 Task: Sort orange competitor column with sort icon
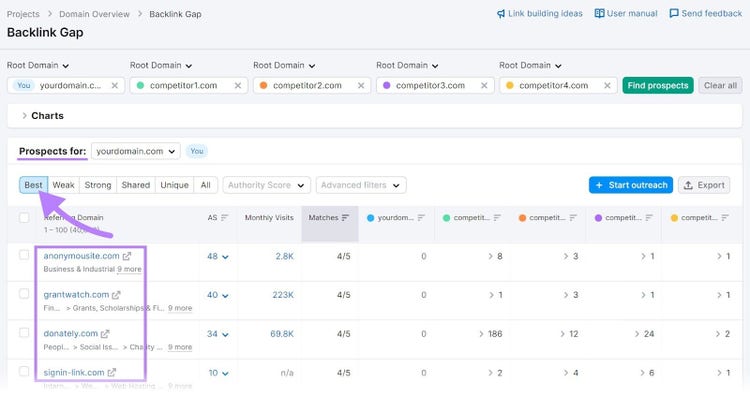click(x=573, y=218)
